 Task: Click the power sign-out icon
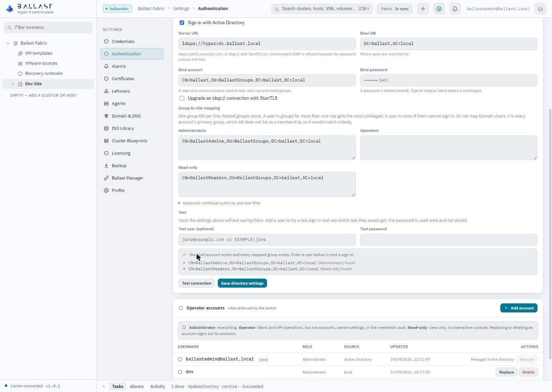coord(540,8)
